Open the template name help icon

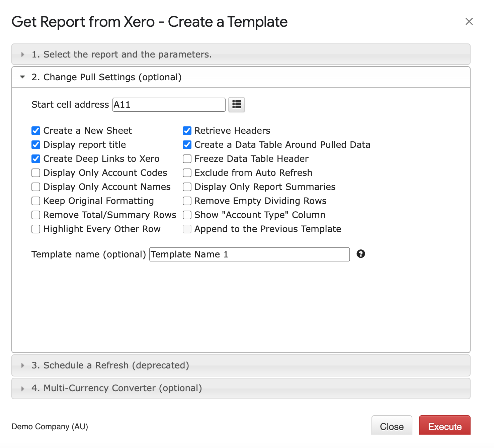[x=361, y=254]
